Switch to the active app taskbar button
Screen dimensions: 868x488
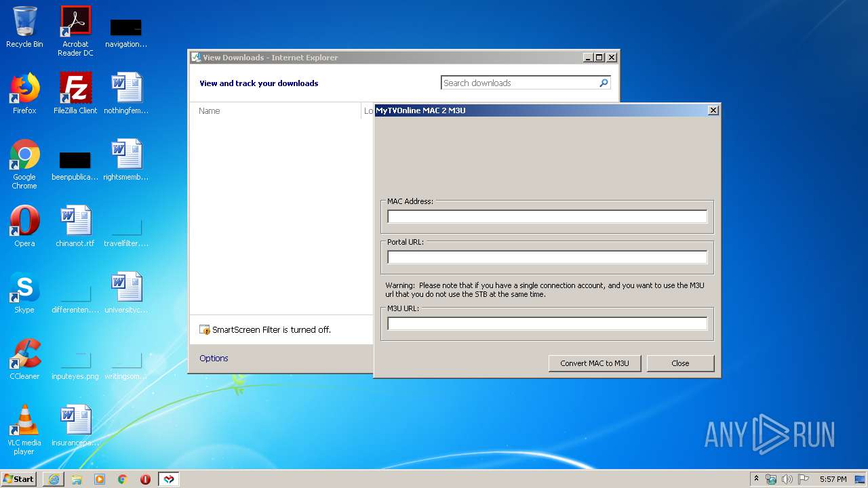(169, 479)
